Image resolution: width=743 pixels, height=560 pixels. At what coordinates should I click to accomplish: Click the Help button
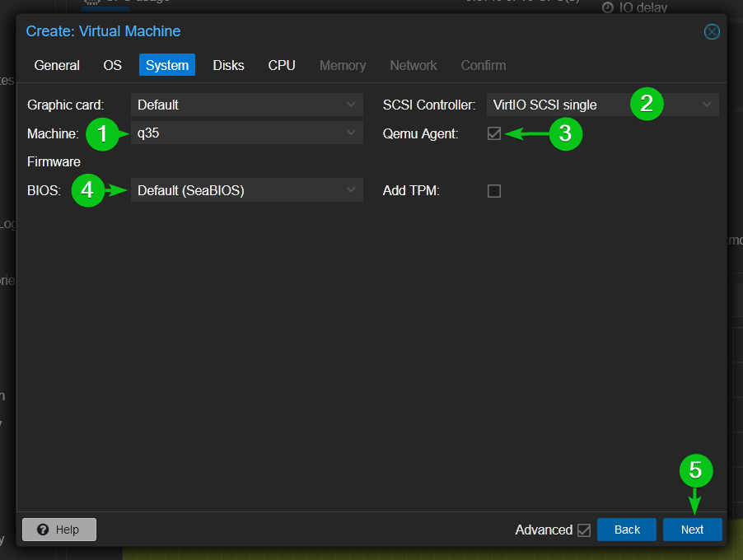coord(59,530)
